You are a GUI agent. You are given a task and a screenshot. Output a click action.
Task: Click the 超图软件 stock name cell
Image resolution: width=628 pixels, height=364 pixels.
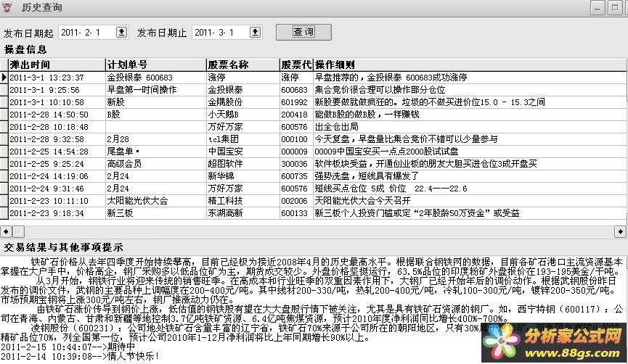[x=243, y=164]
